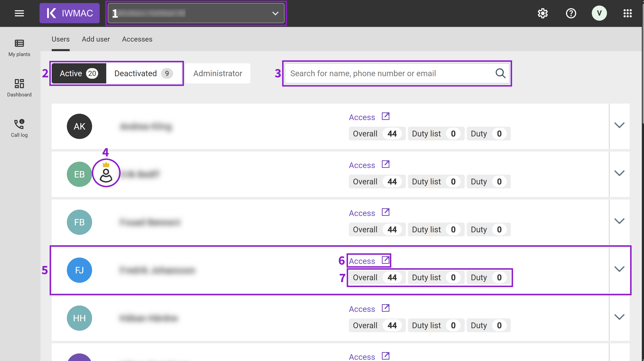
Task: Open the plant selector dropdown
Action: (196, 13)
